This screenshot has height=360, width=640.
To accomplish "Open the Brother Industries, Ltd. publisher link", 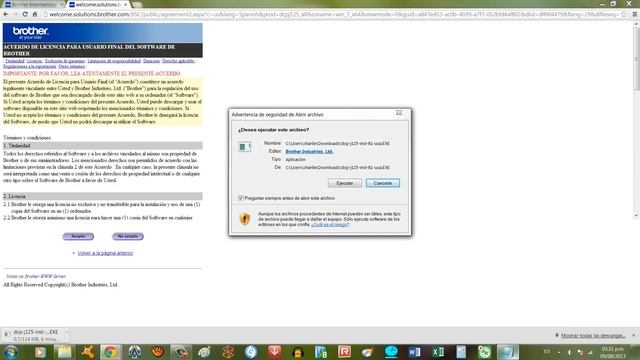I will point(309,151).
